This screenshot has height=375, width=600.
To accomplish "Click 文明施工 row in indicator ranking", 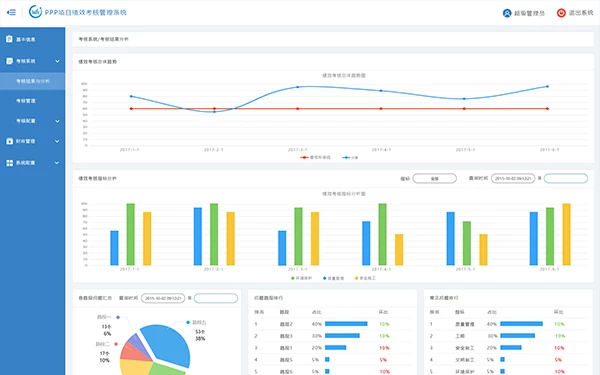I will (x=508, y=360).
